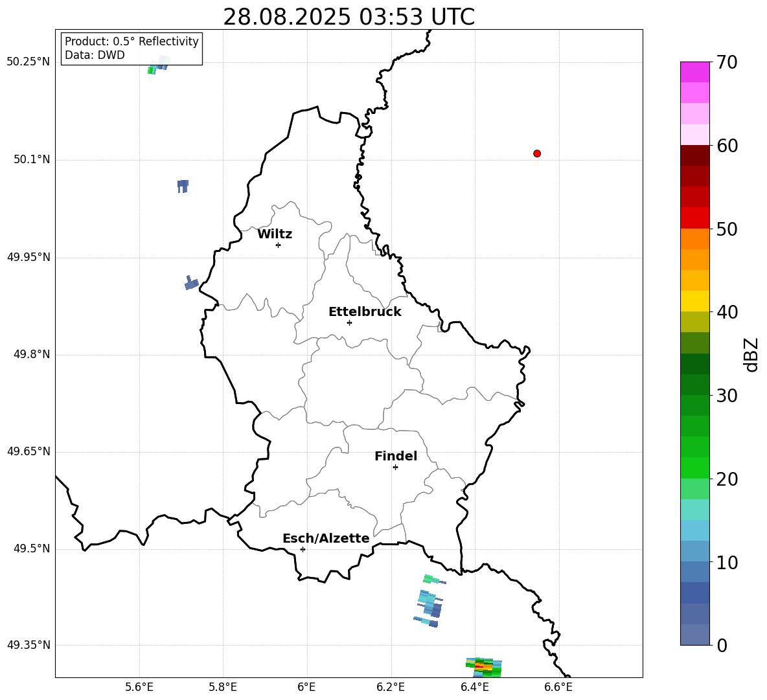Click the 6.2°E longitude label

pyautogui.click(x=391, y=687)
